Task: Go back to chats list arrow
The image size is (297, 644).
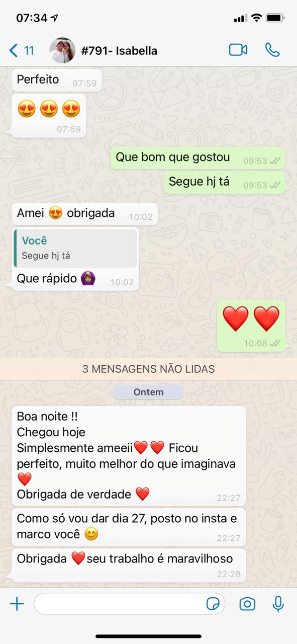Action: pyautogui.click(x=14, y=50)
